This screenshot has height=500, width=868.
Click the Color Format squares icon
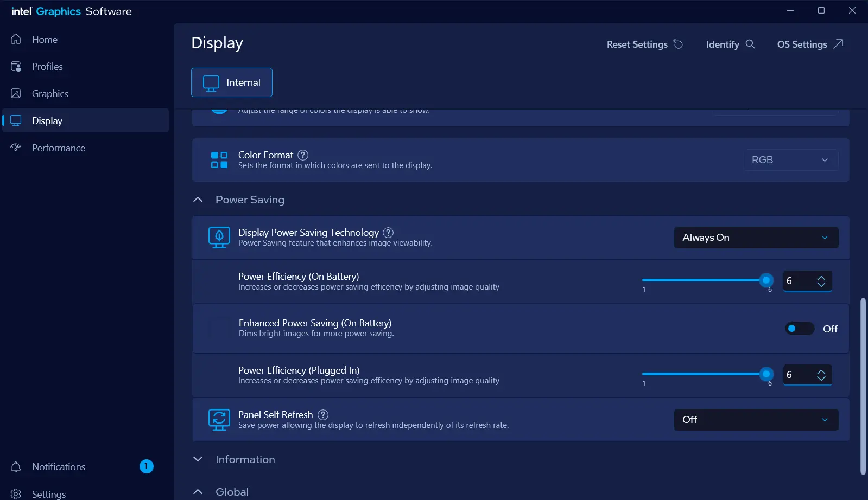[x=219, y=160]
